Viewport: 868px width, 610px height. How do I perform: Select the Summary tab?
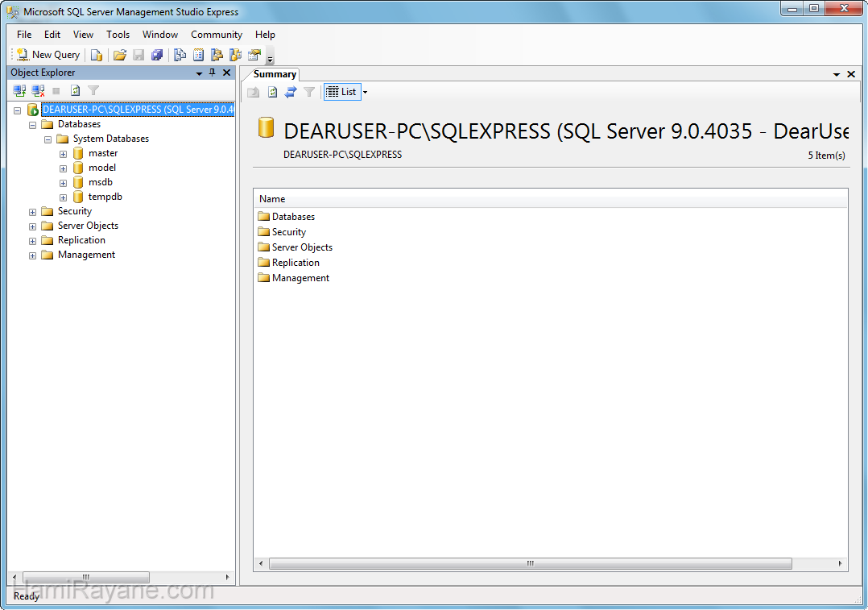point(275,74)
